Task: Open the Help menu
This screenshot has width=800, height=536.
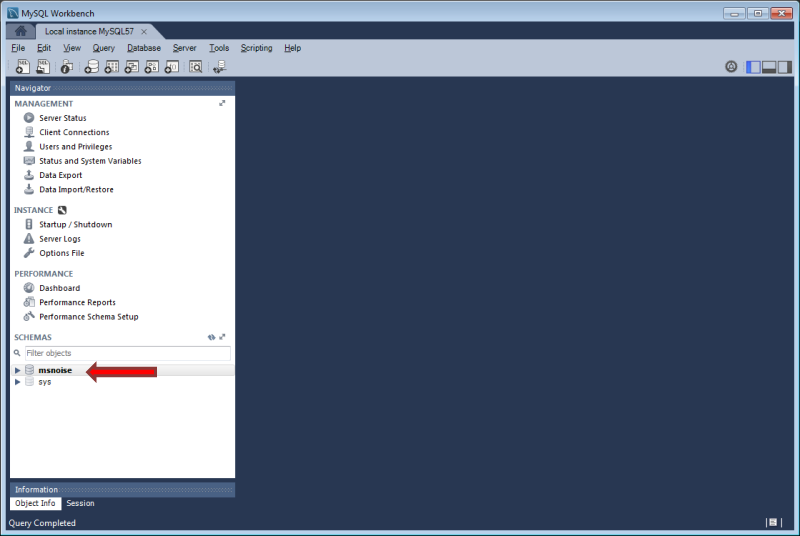Action: 292,48
